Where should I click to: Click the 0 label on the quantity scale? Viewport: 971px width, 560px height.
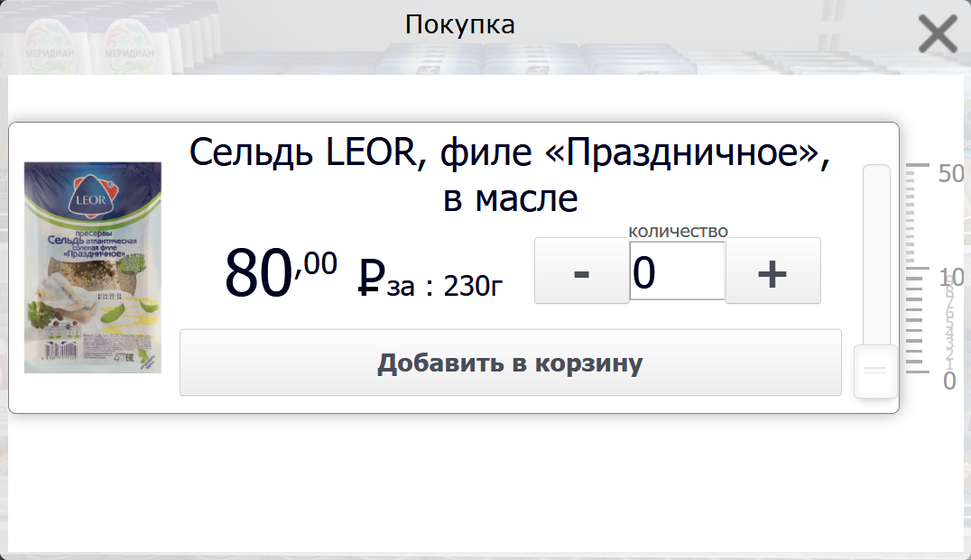pyautogui.click(x=949, y=381)
